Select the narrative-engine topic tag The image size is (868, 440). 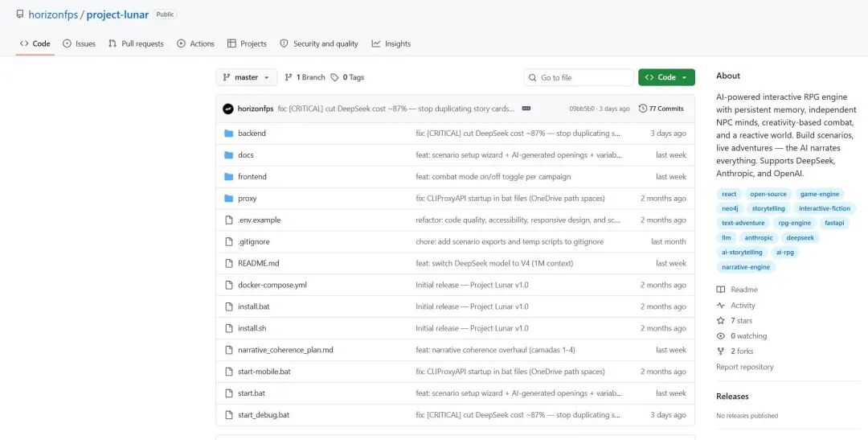(x=746, y=267)
